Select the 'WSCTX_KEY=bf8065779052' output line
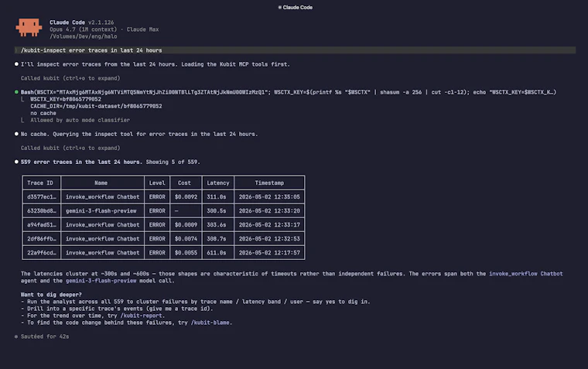Viewport: 588px width, 369px height. click(66, 99)
